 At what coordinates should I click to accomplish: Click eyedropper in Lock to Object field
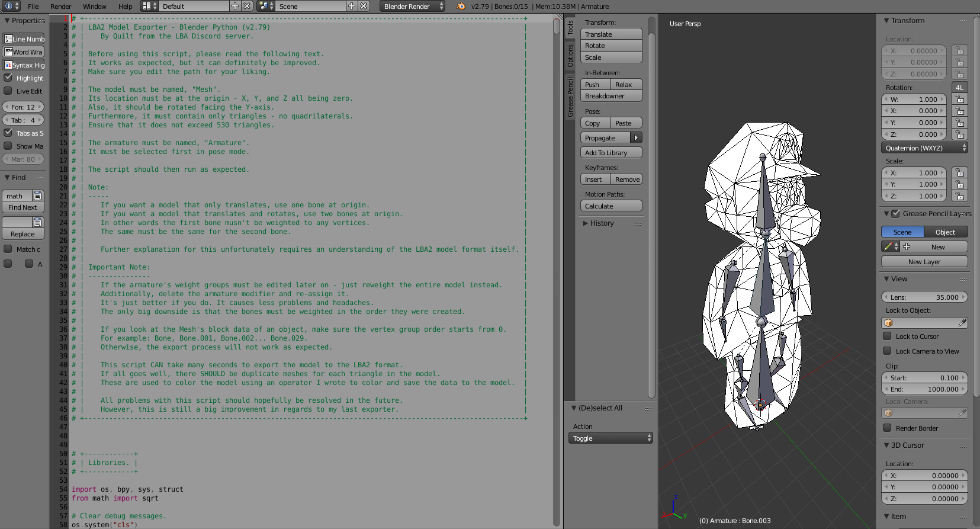point(962,323)
